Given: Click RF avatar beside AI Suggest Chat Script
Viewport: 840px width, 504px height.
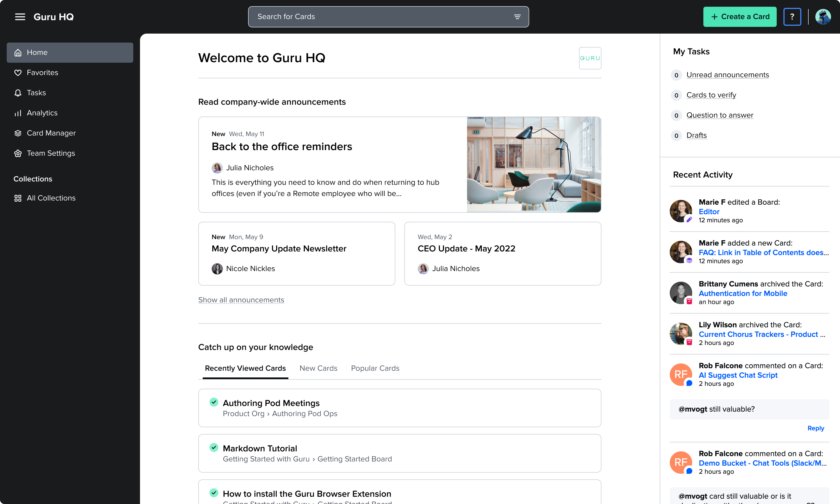Looking at the screenshot, I should [681, 375].
